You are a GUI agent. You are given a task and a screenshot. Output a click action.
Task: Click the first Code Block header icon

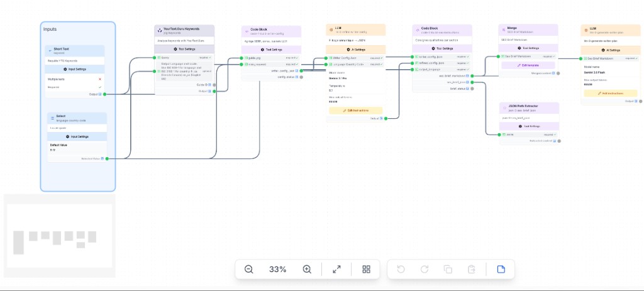coord(247,31)
